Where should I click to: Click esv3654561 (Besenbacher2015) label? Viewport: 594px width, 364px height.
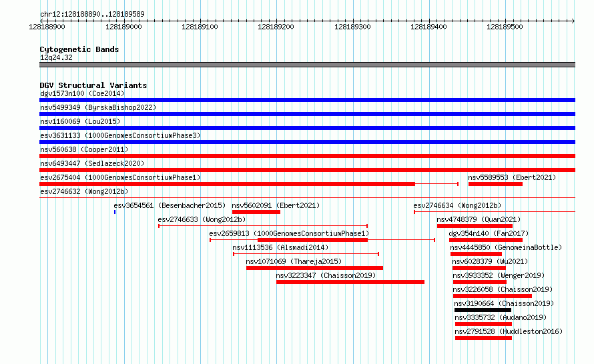(170, 205)
